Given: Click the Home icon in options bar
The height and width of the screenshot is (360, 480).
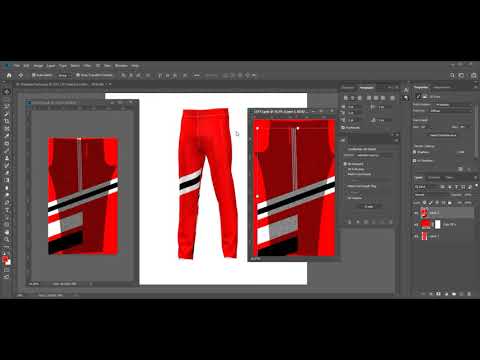Looking at the screenshot, I should pyautogui.click(x=9, y=75).
